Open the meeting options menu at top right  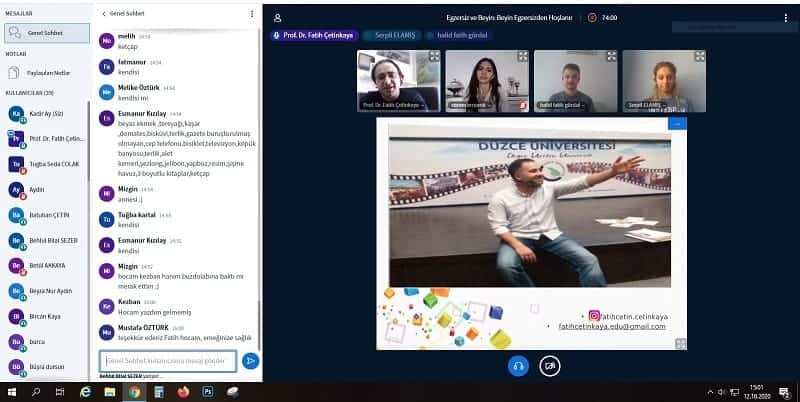(788, 17)
